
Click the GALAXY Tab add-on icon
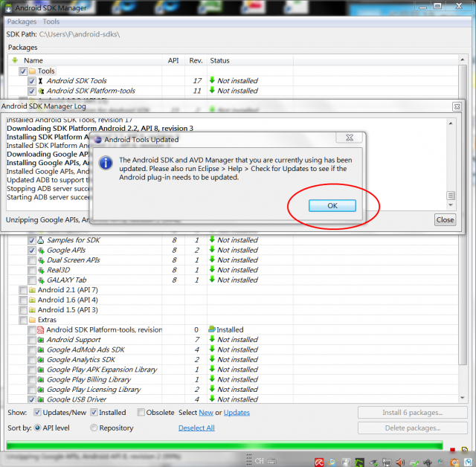coord(41,280)
